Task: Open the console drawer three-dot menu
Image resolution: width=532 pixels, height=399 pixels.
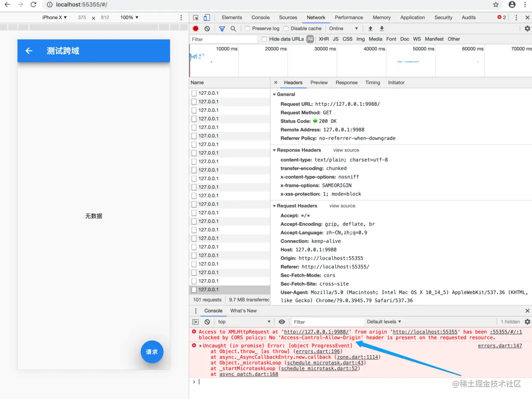Action: point(196,311)
